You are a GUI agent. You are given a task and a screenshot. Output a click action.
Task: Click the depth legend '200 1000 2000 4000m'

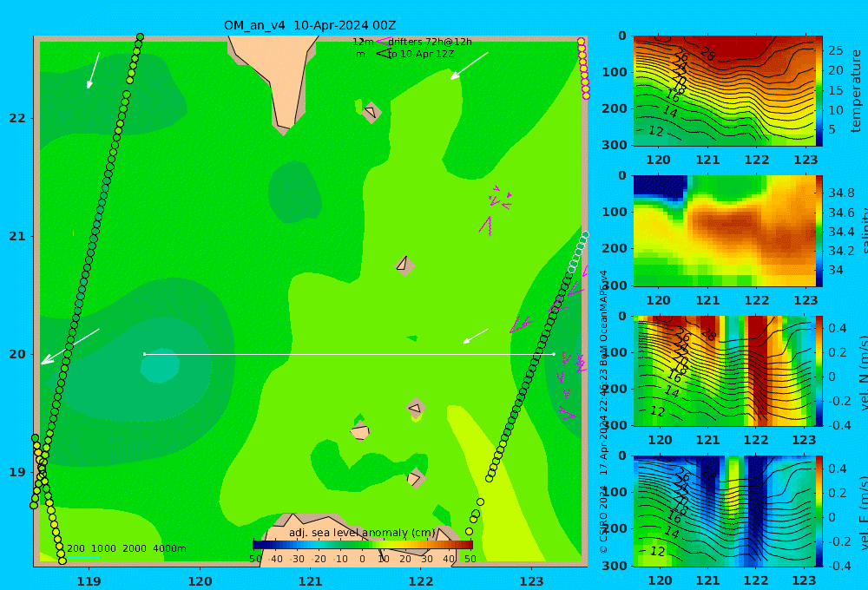point(126,548)
